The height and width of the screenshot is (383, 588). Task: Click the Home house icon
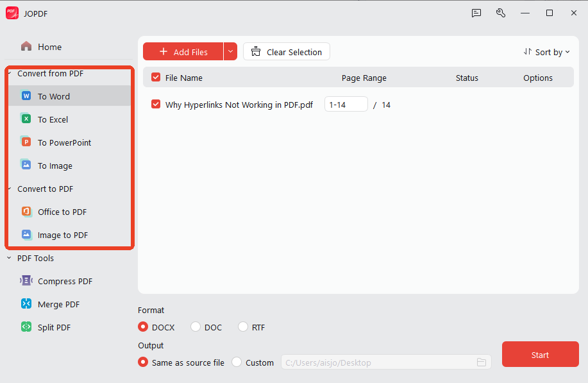[26, 46]
